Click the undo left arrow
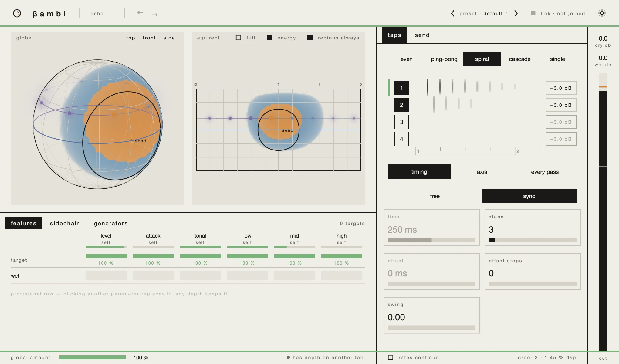 tap(140, 12)
